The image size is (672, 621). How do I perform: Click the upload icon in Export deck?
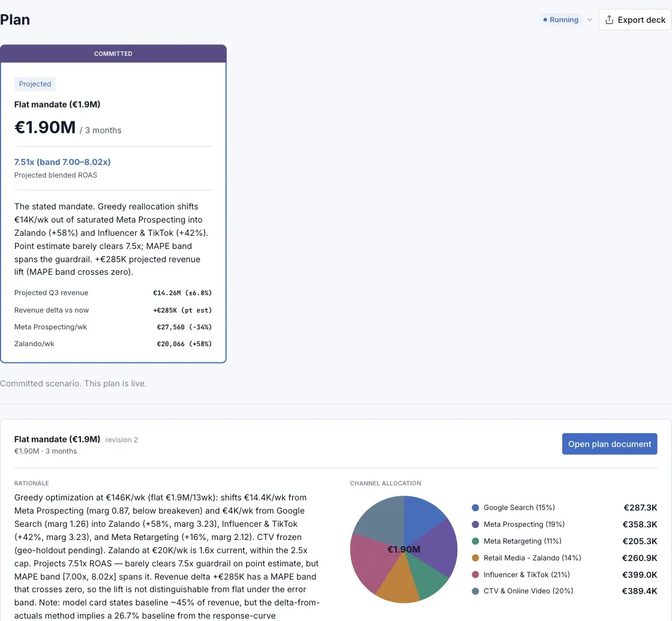[609, 20]
